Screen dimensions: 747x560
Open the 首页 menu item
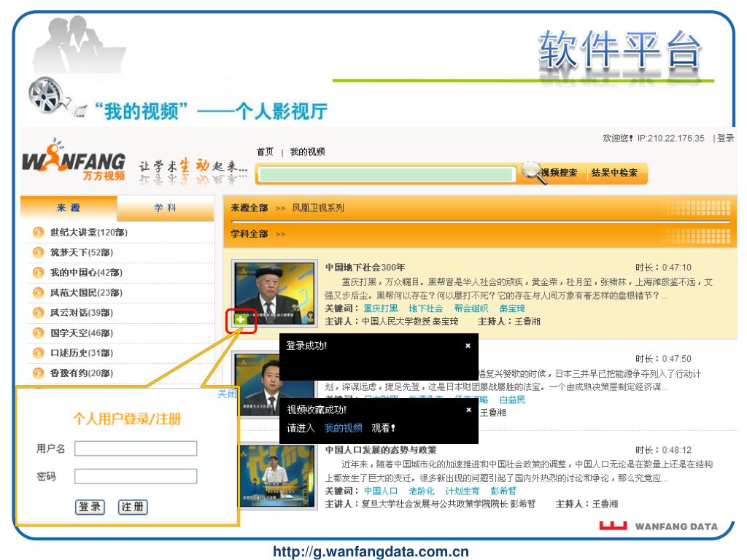[265, 152]
